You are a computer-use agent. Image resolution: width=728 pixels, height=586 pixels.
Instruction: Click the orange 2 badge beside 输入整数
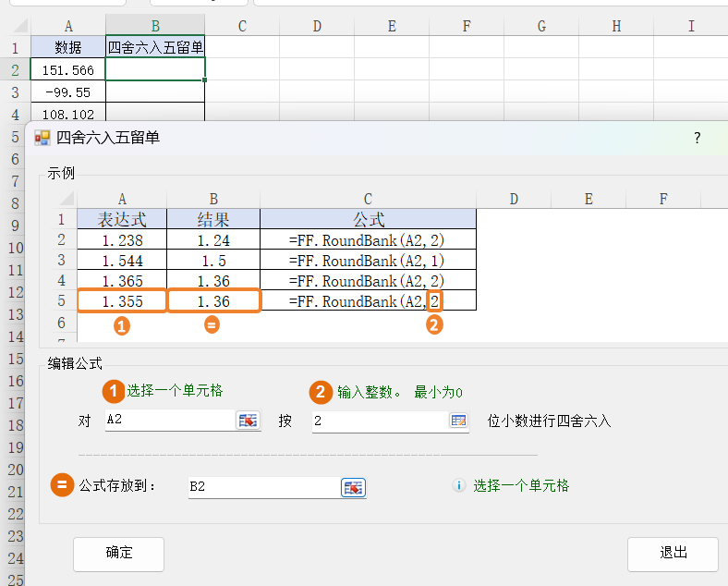click(x=321, y=392)
